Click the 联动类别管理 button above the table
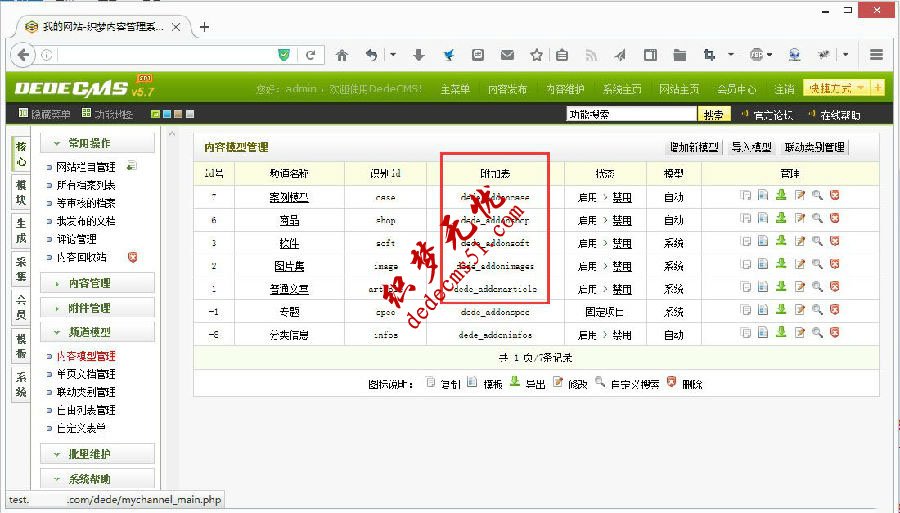900x513 pixels. coord(814,147)
